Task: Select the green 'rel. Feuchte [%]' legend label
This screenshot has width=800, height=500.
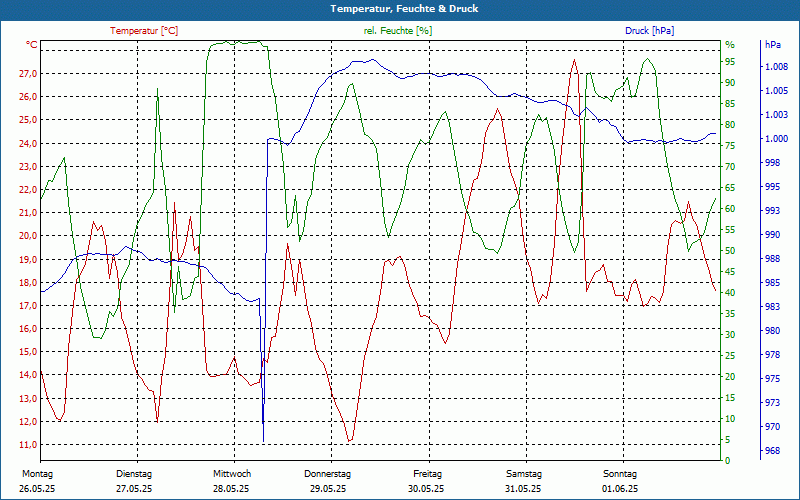Action: coord(397,31)
